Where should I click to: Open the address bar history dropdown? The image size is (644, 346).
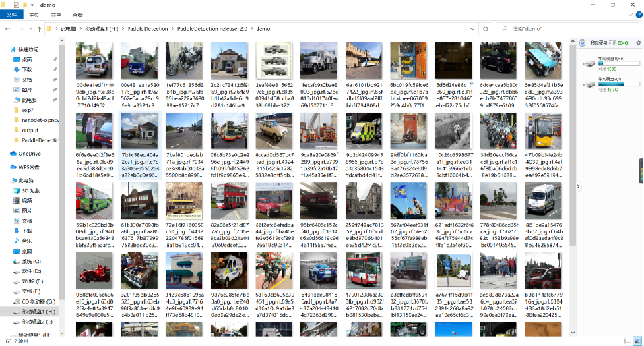[x=472, y=29]
